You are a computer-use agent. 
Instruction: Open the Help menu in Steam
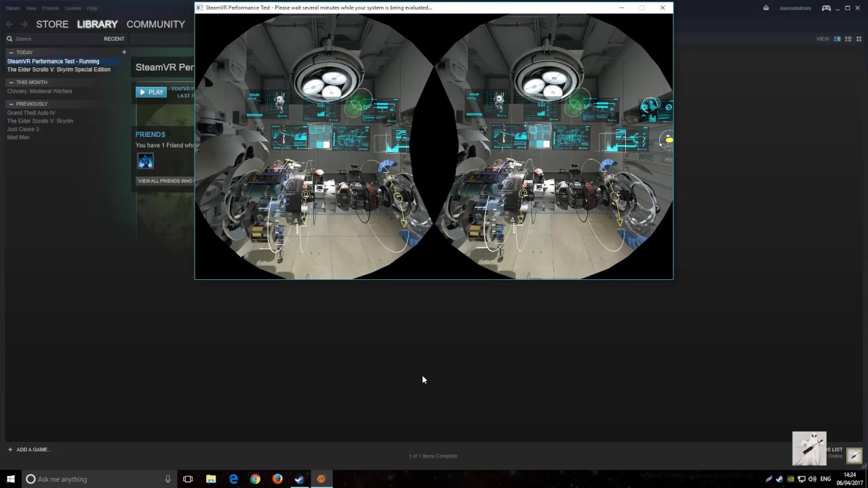(x=92, y=8)
